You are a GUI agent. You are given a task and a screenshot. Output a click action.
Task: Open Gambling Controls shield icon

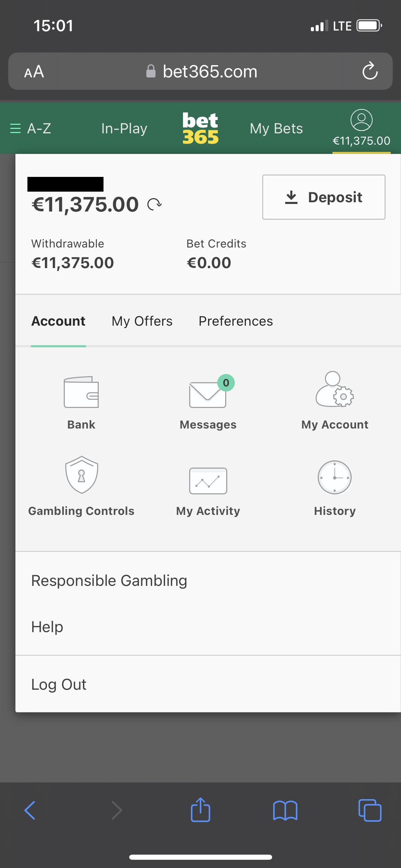pyautogui.click(x=82, y=475)
